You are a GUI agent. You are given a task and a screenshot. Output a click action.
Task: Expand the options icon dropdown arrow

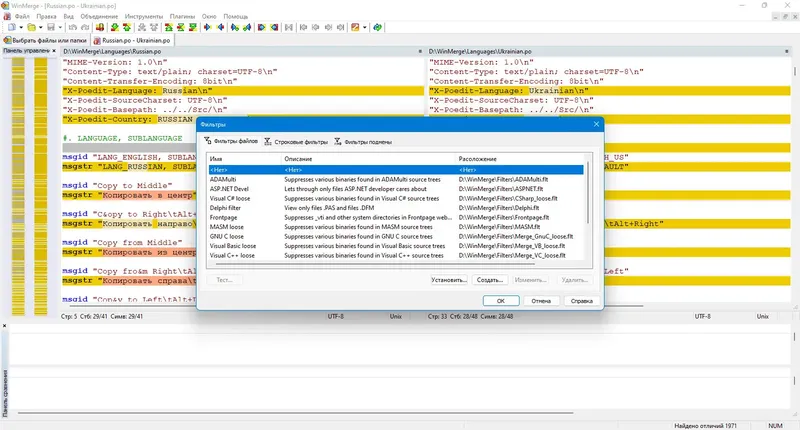tap(364, 27)
